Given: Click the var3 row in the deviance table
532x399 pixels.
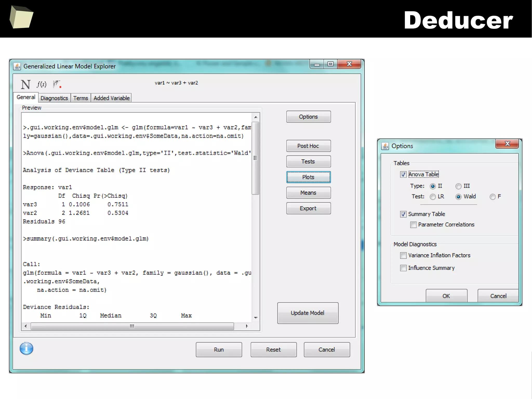Looking at the screenshot, I should click(76, 204).
